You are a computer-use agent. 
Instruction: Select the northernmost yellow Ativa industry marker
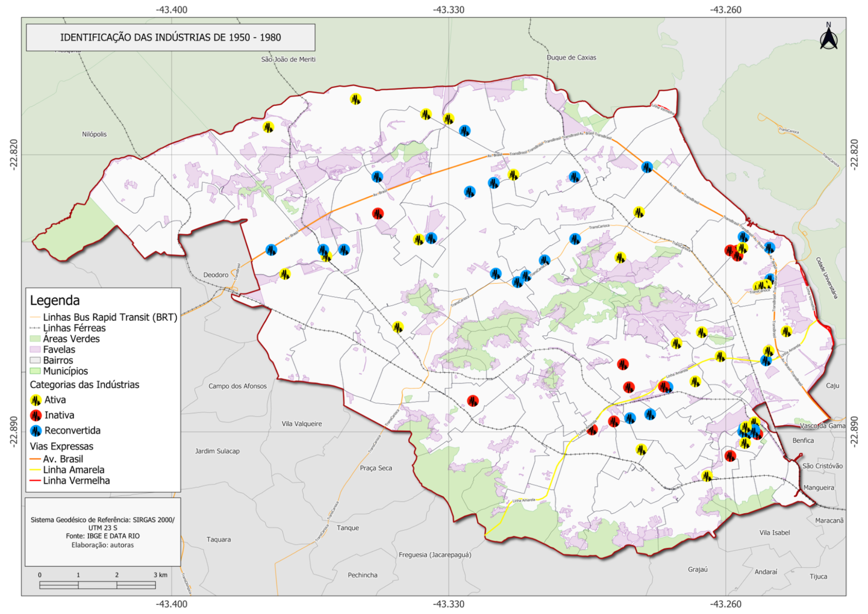click(356, 99)
